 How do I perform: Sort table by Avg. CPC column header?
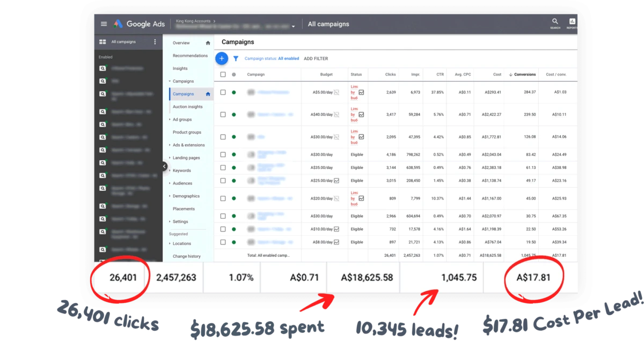(462, 75)
